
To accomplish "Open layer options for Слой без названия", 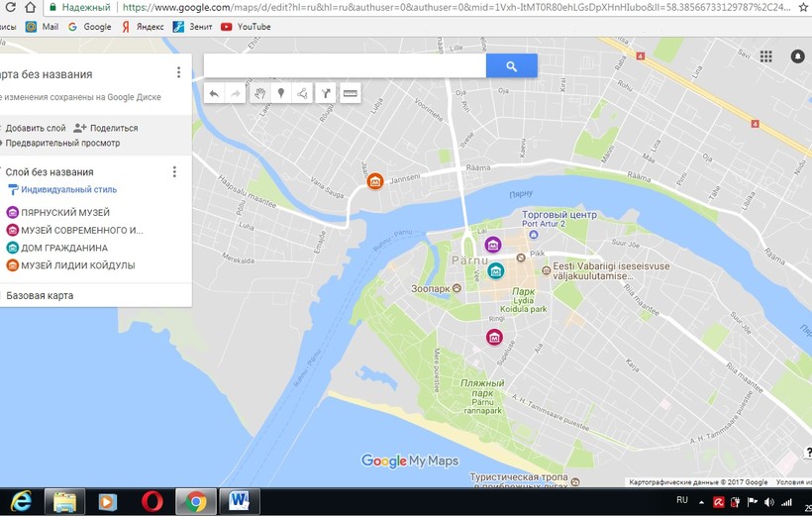I will tap(174, 171).
